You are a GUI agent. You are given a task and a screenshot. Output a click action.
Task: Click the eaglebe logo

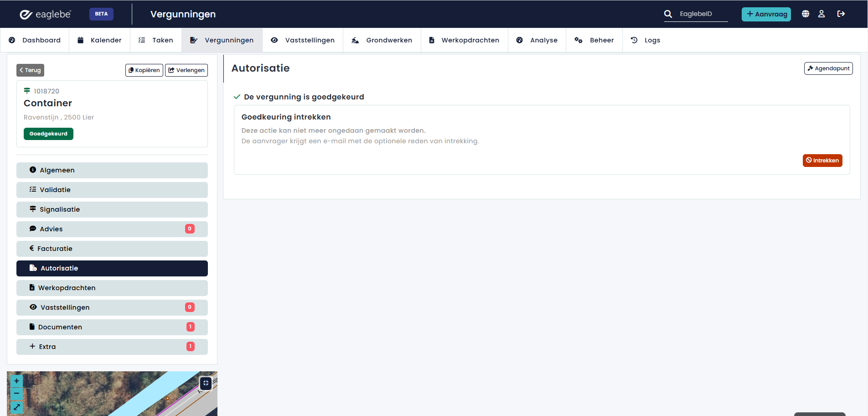[45, 14]
